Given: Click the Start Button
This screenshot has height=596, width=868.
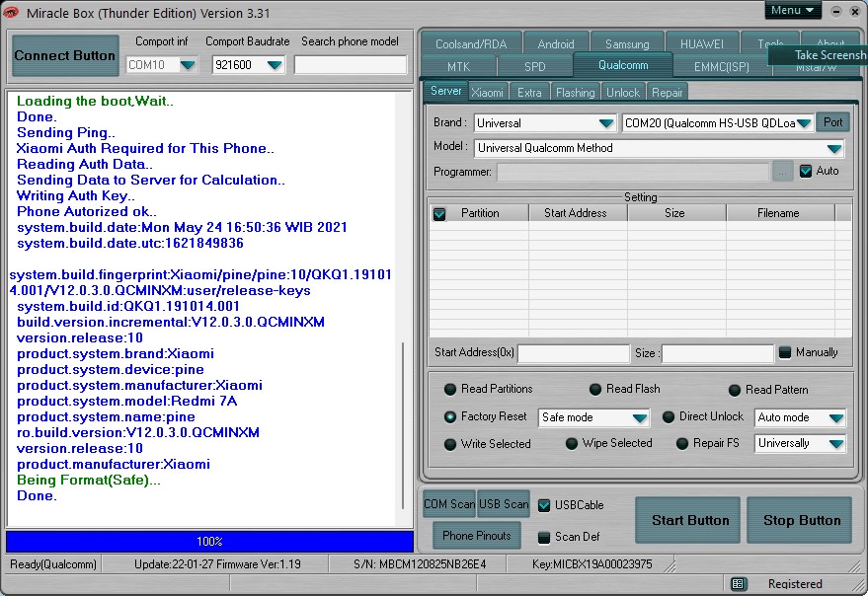Looking at the screenshot, I should pos(689,520).
